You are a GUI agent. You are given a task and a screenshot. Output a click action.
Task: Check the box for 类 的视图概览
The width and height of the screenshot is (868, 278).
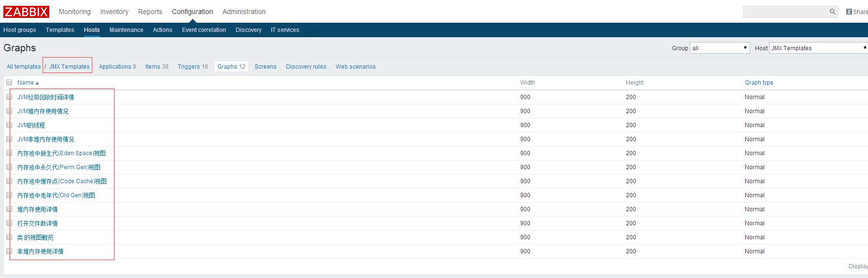(x=9, y=237)
